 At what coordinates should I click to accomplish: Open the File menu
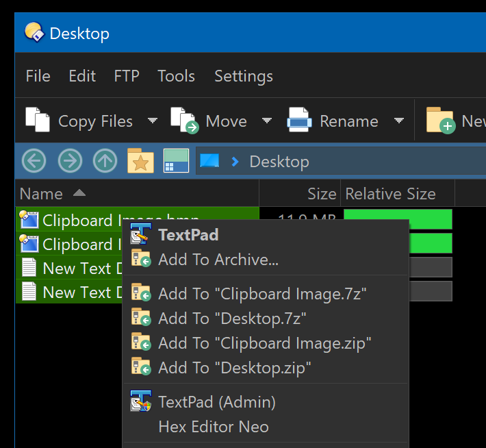click(38, 76)
